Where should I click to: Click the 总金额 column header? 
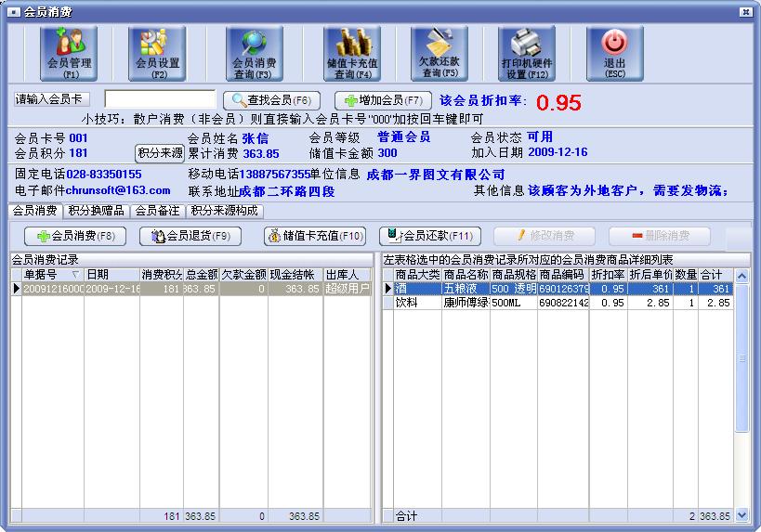pos(202,275)
